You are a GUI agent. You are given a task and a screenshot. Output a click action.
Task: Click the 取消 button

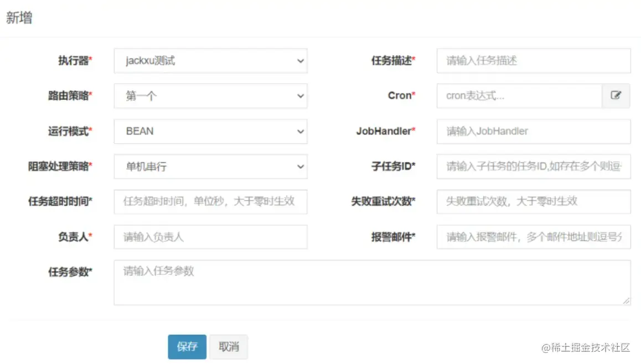point(229,347)
